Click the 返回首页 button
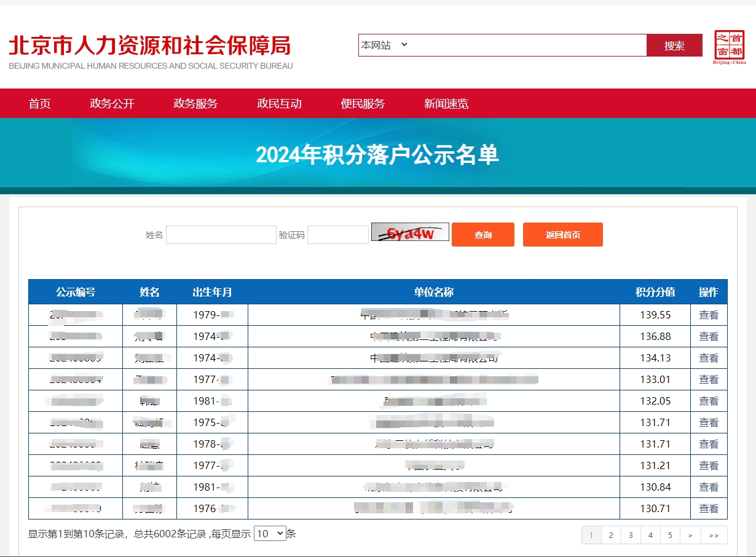Image resolution: width=756 pixels, height=557 pixels. [x=563, y=235]
